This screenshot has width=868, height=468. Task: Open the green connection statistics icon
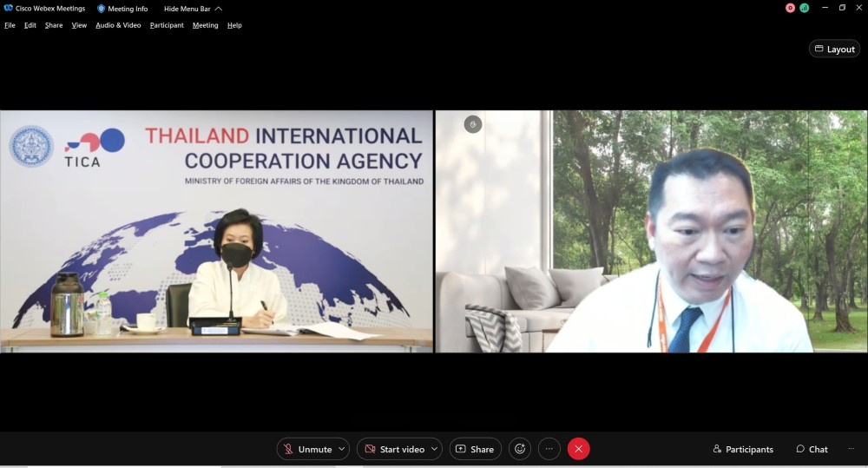[x=805, y=8]
